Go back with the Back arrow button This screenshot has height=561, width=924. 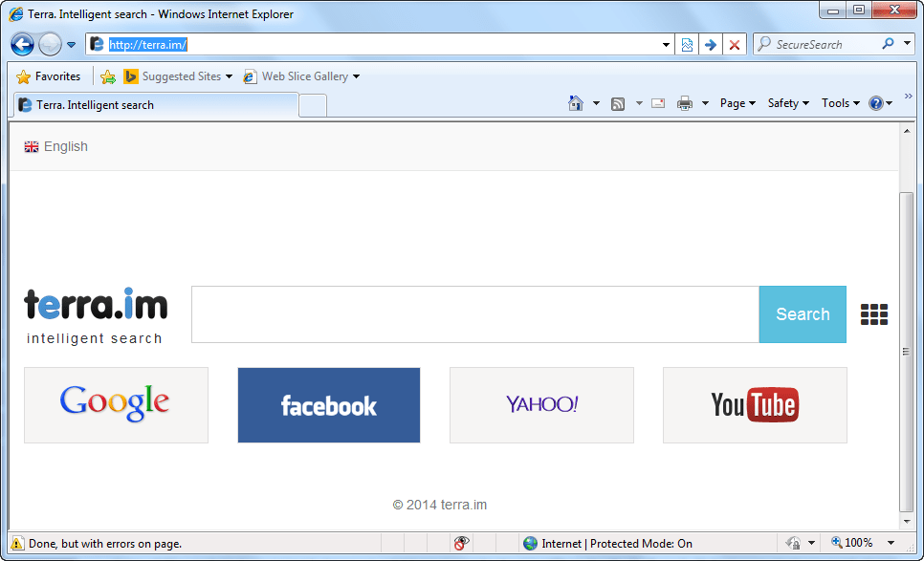(x=22, y=44)
